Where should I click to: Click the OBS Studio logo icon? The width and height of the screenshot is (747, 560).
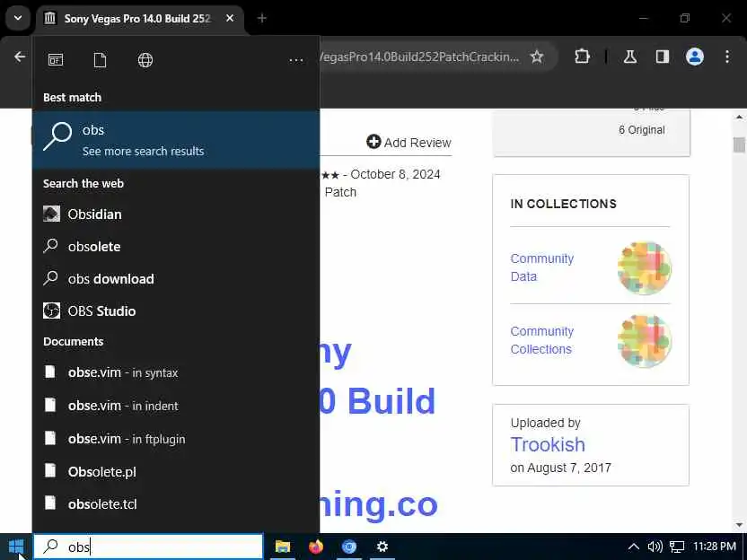(51, 311)
